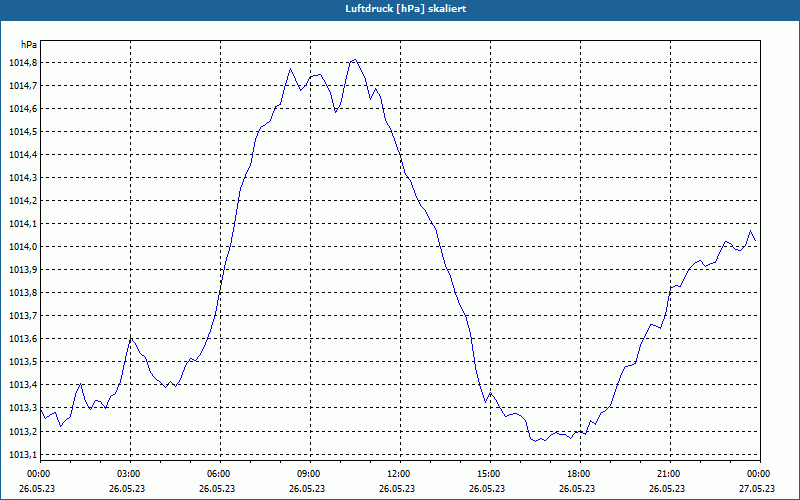Click the 1014,5 y-axis label
The width and height of the screenshot is (800, 500).
pyautogui.click(x=23, y=132)
